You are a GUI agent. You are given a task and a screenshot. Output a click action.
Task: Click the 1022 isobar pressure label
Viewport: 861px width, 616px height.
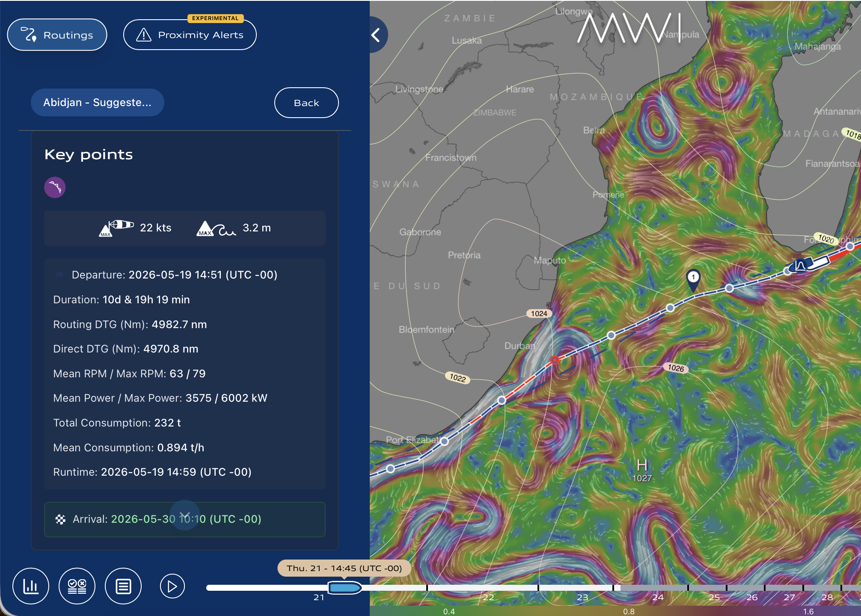(x=457, y=378)
